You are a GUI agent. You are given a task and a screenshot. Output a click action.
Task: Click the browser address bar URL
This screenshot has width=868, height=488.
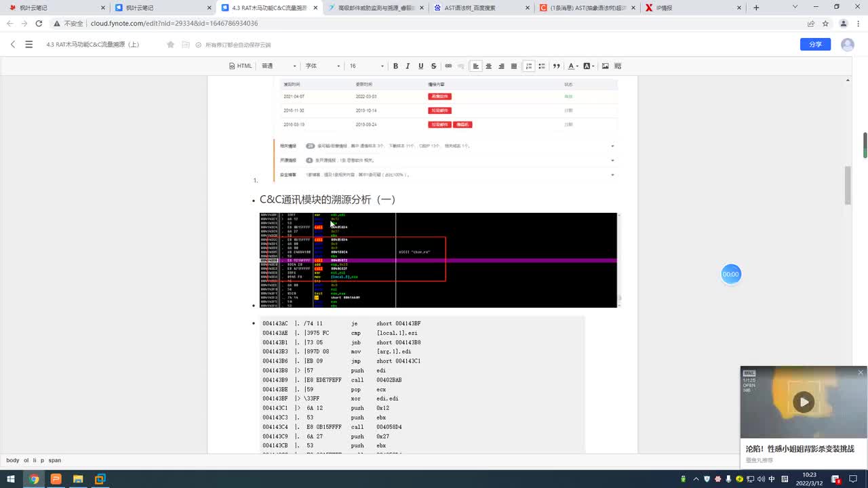click(x=174, y=23)
